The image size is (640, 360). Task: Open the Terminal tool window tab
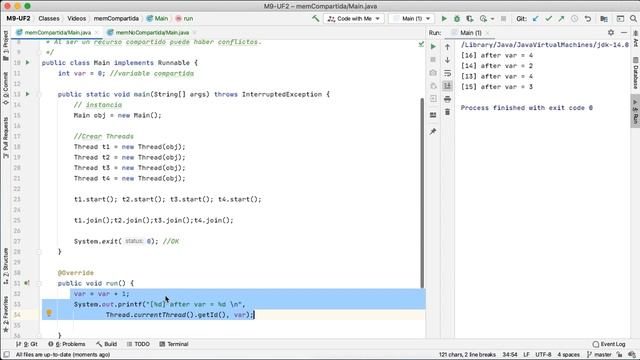(x=173, y=344)
